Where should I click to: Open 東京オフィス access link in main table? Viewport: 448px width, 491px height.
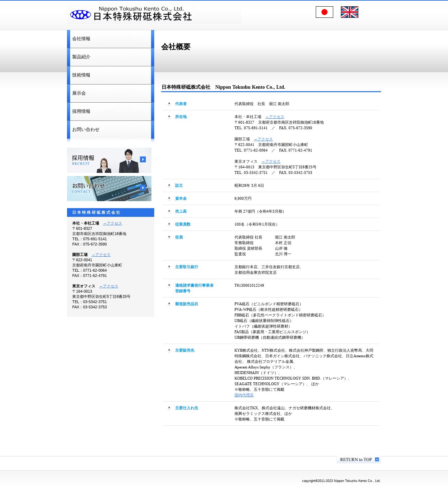(271, 162)
